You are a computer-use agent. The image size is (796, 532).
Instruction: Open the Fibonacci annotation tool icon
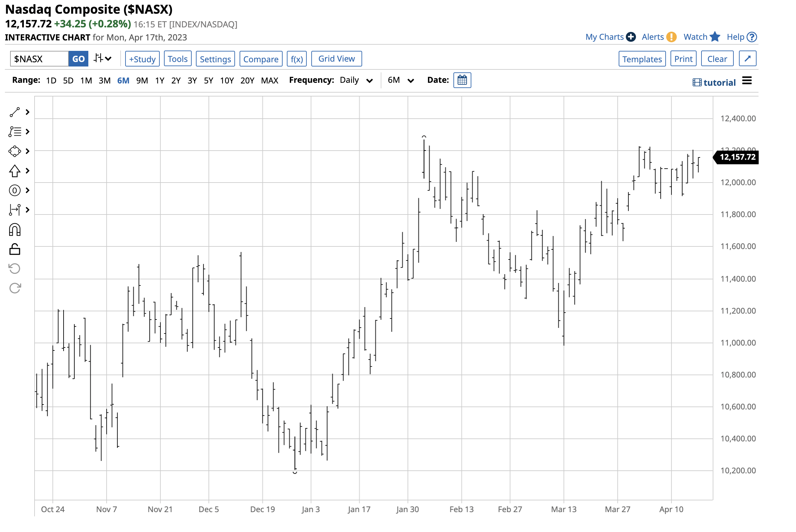15,132
